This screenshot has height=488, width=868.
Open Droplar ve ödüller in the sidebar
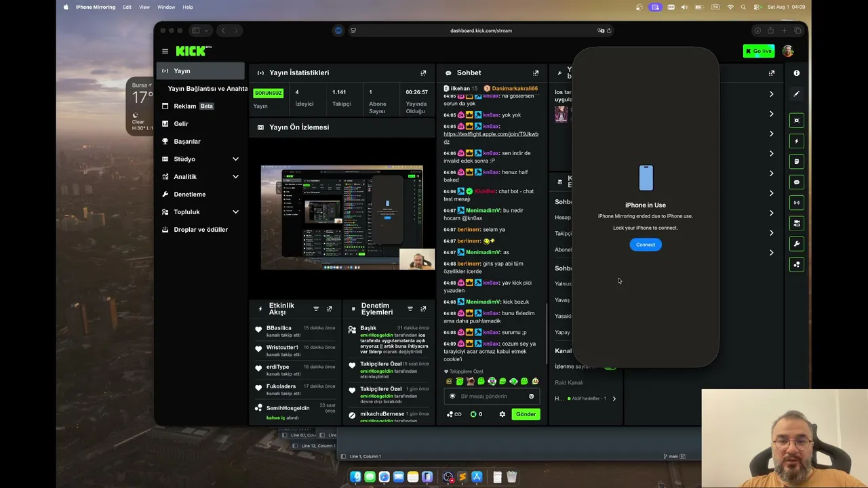coord(201,230)
